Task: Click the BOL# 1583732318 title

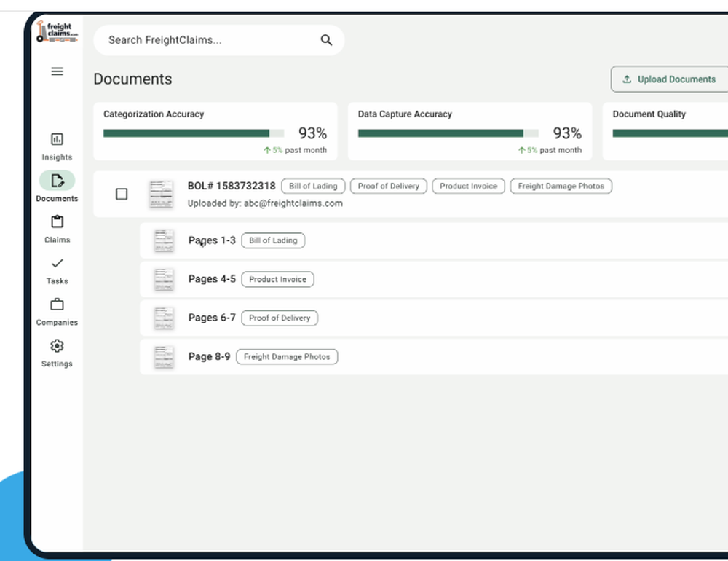Action: tap(232, 186)
